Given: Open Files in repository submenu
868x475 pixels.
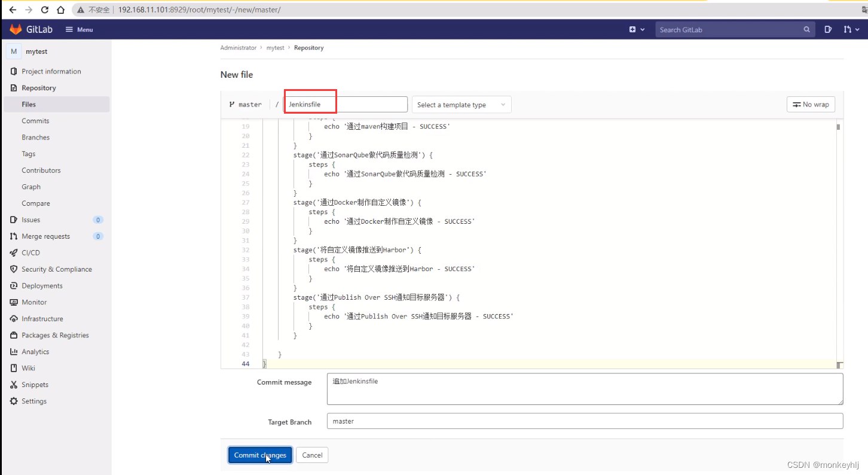Looking at the screenshot, I should click(57, 104).
